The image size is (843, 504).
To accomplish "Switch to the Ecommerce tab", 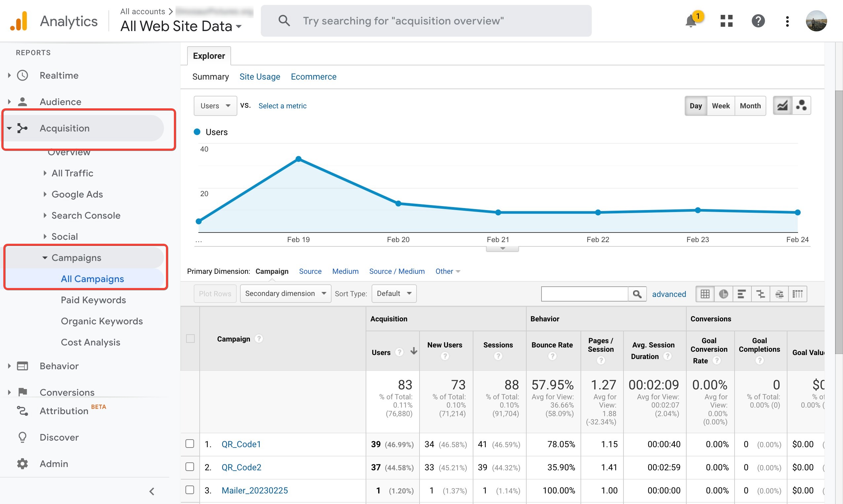I will [x=313, y=76].
